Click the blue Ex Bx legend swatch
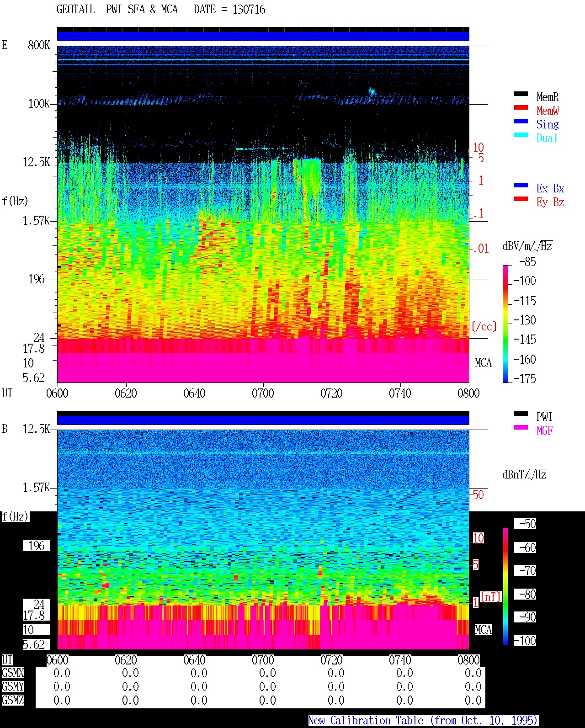585x728 pixels. [521, 185]
